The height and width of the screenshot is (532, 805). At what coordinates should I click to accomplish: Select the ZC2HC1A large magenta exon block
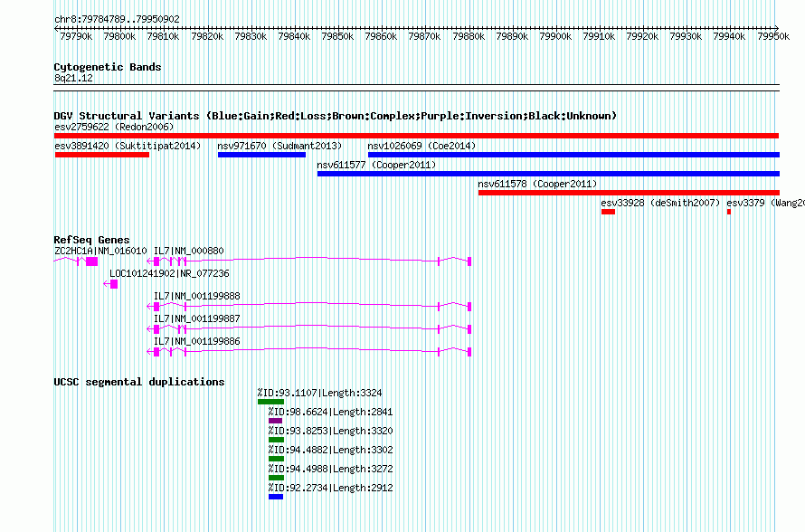pos(92,261)
